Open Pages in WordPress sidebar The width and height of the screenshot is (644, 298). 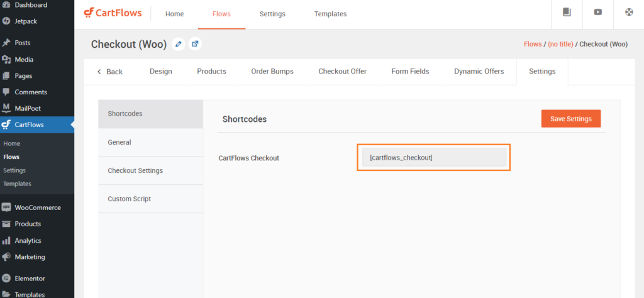23,76
